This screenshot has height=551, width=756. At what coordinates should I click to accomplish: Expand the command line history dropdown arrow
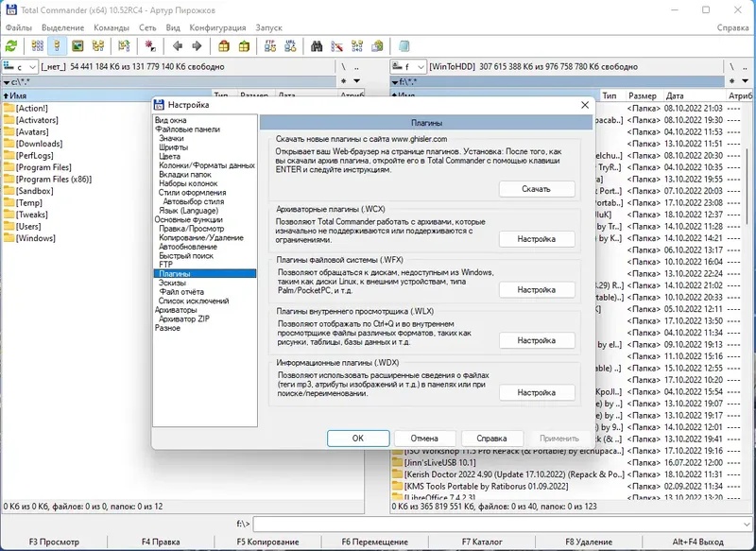(747, 524)
